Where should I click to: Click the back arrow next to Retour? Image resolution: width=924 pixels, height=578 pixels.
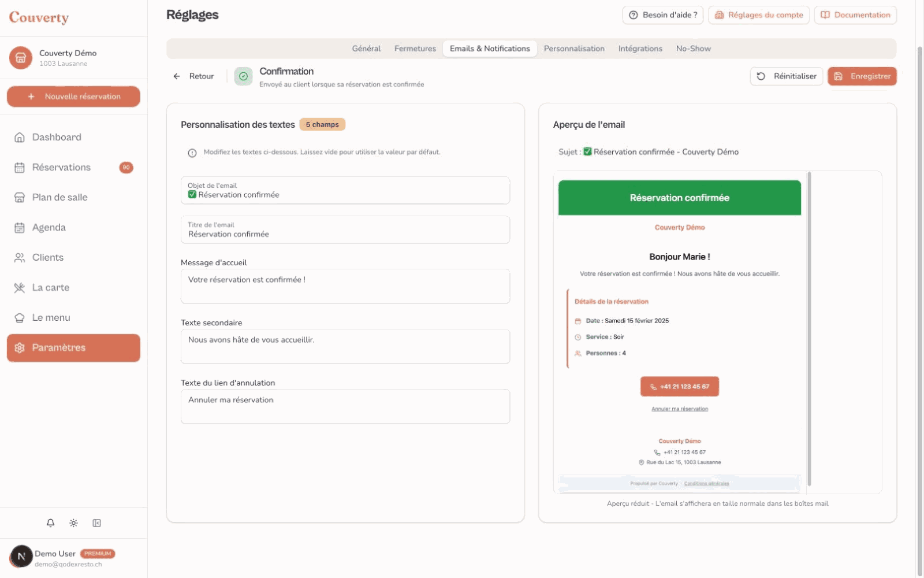point(177,76)
